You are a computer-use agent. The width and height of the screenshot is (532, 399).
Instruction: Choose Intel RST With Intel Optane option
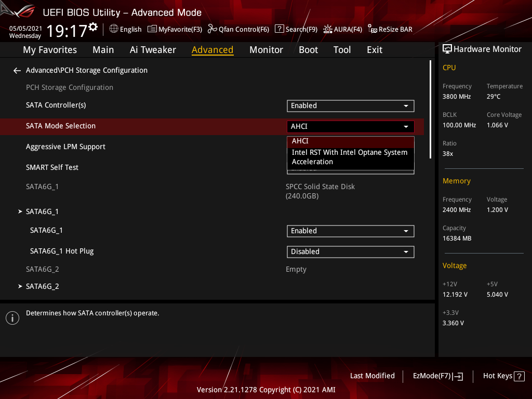350,157
